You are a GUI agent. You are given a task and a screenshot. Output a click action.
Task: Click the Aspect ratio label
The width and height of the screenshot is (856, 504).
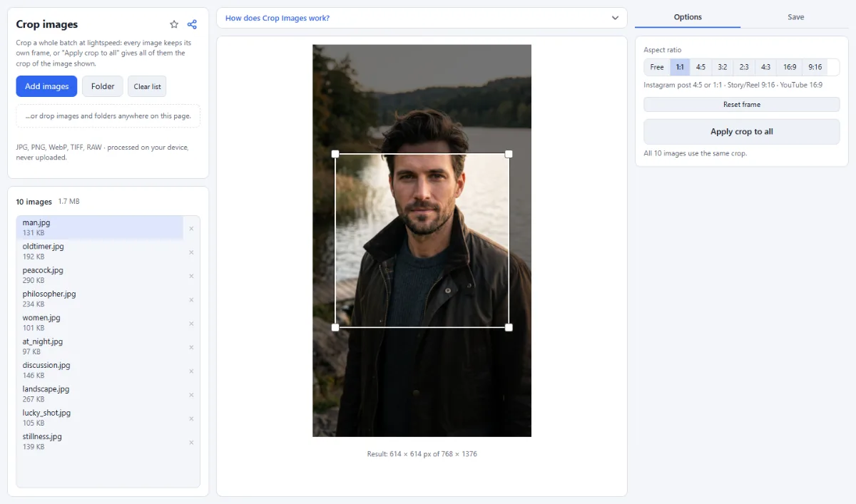coord(663,50)
